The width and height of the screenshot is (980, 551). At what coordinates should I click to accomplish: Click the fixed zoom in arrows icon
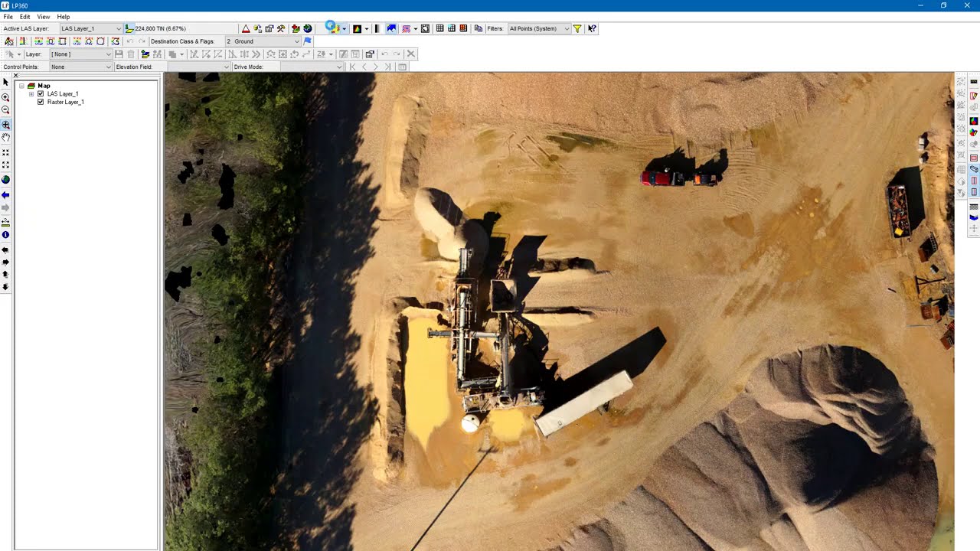coord(5,153)
